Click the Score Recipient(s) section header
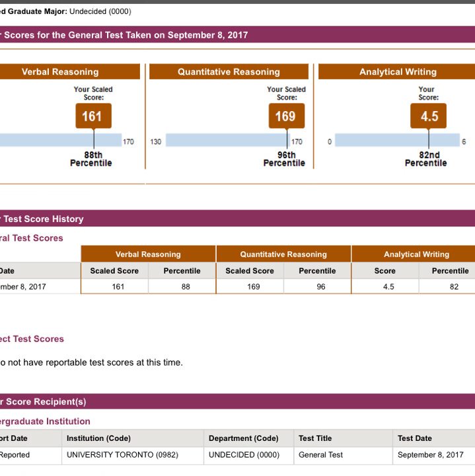The height and width of the screenshot is (476, 475). click(x=238, y=401)
